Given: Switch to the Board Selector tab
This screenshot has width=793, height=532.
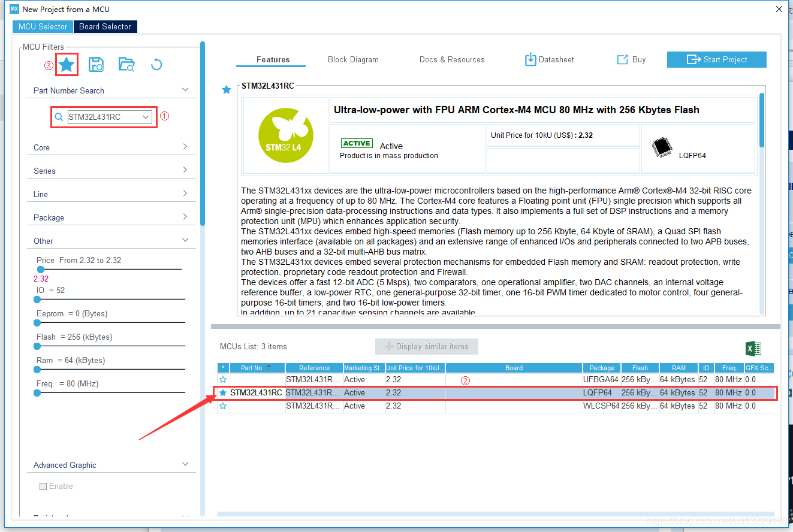Looking at the screenshot, I should point(105,26).
